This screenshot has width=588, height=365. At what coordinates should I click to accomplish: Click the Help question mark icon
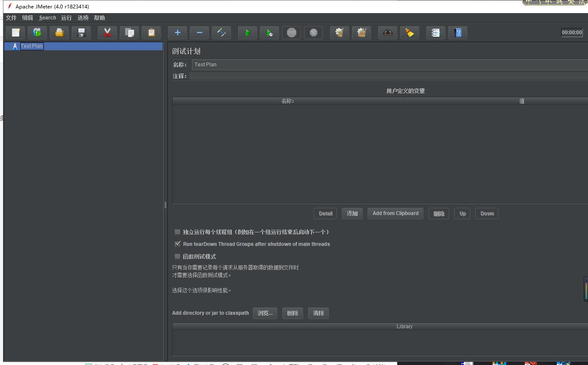pos(458,33)
